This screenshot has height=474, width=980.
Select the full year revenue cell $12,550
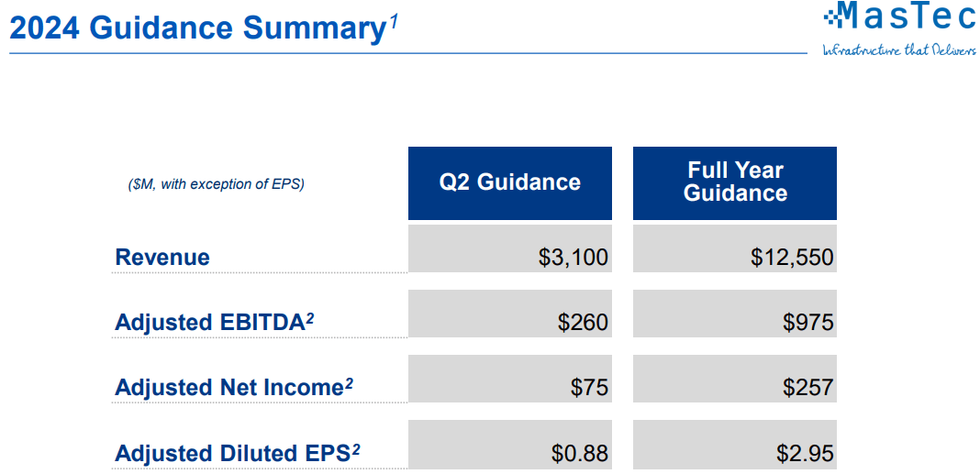pyautogui.click(x=792, y=258)
